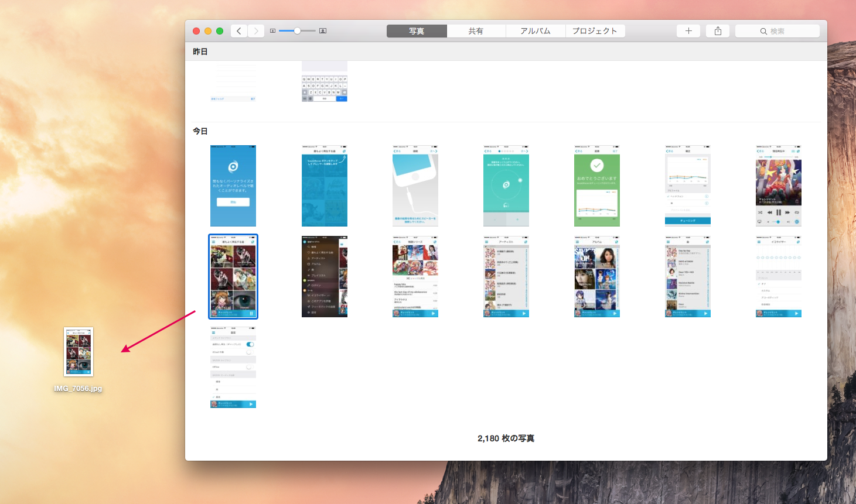
Task: Maximize the Photos window
Action: point(220,31)
